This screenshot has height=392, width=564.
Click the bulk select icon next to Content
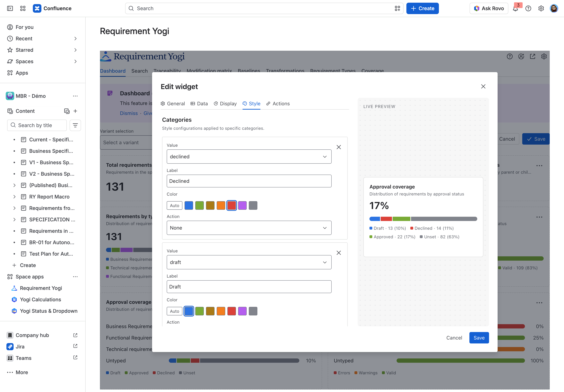[x=67, y=111]
